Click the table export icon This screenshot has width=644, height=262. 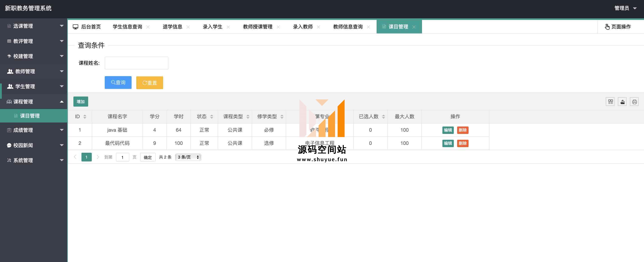(622, 102)
